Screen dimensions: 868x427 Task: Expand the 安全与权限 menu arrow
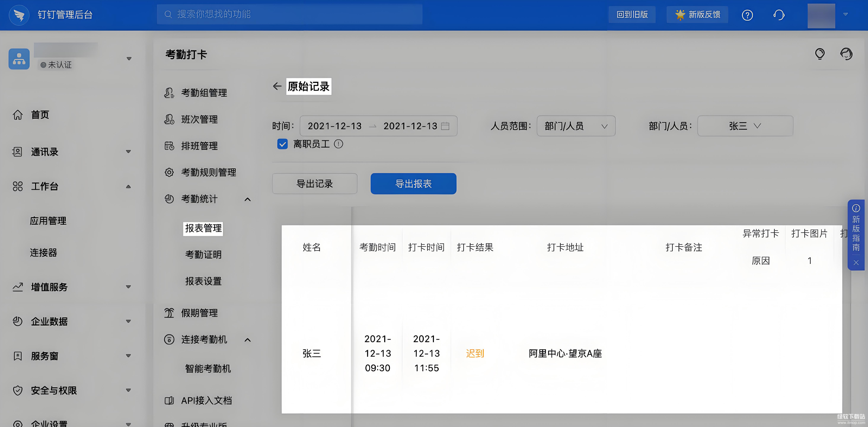[128, 390]
